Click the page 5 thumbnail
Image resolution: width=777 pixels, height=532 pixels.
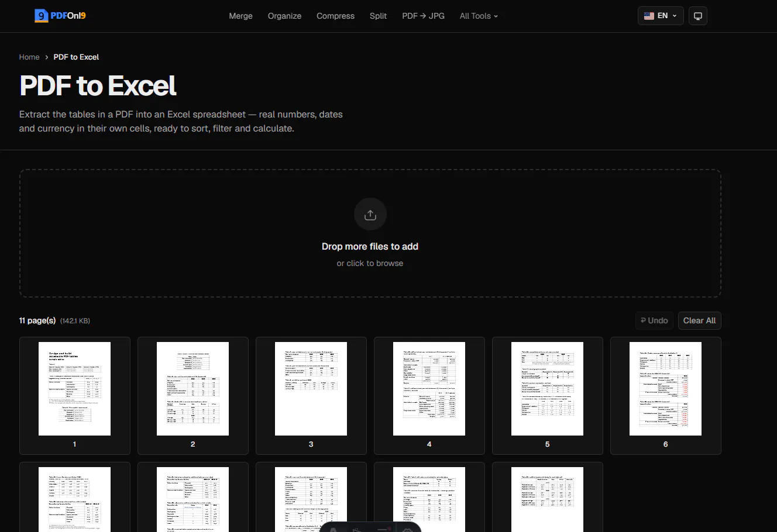(548, 396)
